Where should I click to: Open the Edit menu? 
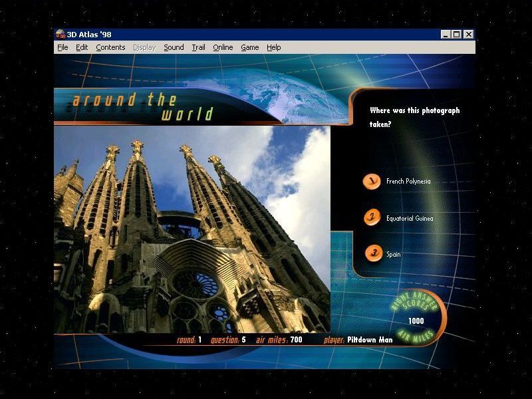pos(82,47)
